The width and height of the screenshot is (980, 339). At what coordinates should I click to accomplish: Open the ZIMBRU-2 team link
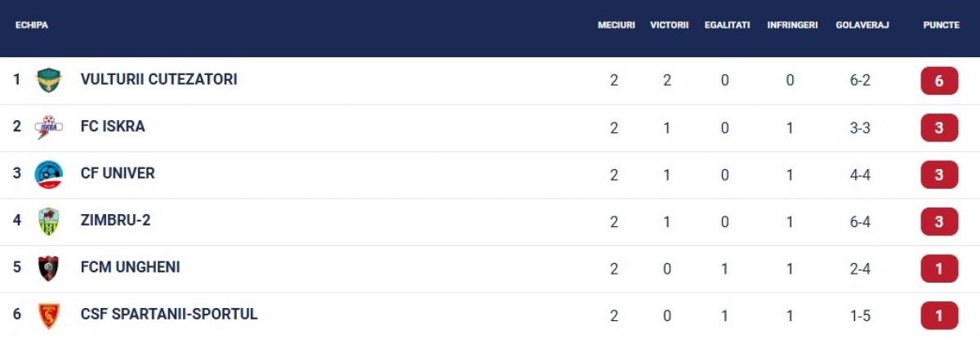coord(116,221)
